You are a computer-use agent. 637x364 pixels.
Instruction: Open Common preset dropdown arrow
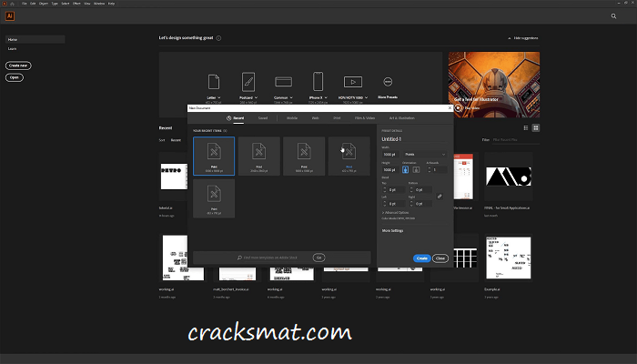[x=291, y=98]
